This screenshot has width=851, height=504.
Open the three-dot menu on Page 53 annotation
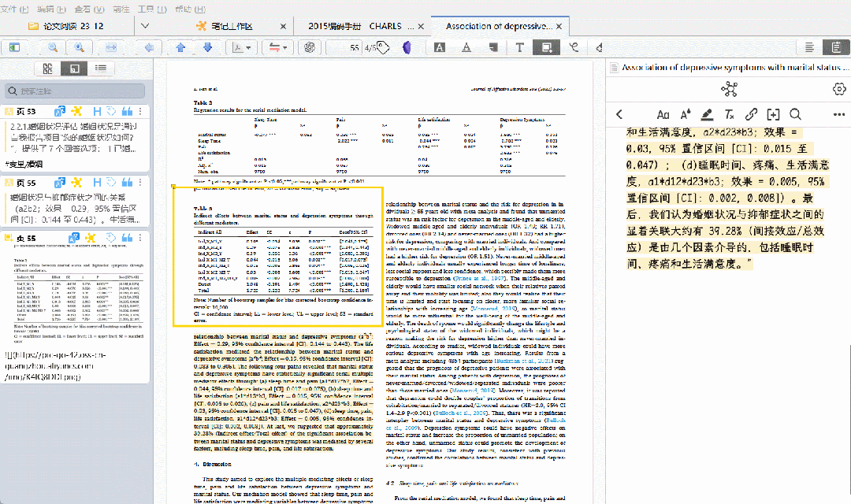click(141, 112)
